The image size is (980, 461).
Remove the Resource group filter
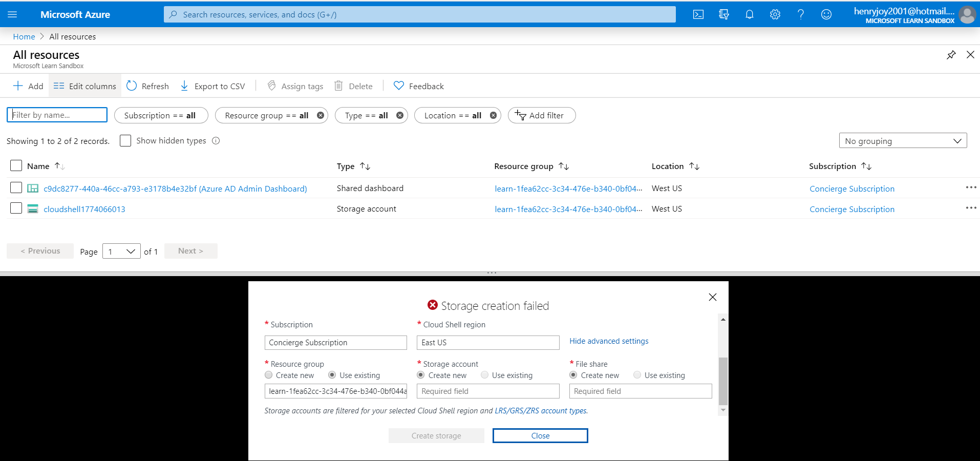click(x=320, y=115)
